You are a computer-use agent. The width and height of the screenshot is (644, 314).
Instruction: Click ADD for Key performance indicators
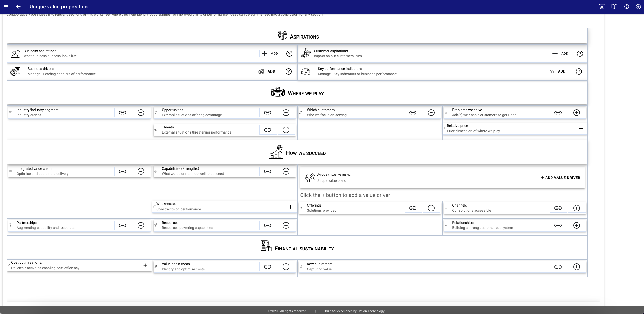558,71
